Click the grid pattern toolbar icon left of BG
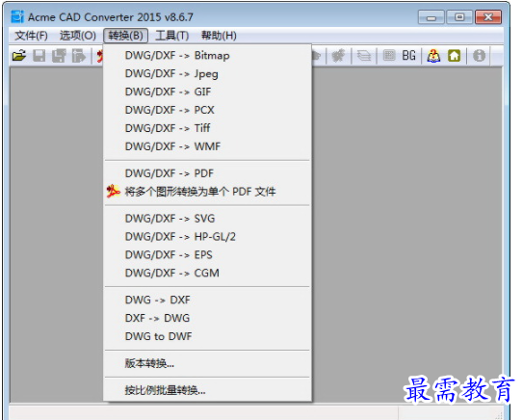The image size is (523, 420). point(388,55)
